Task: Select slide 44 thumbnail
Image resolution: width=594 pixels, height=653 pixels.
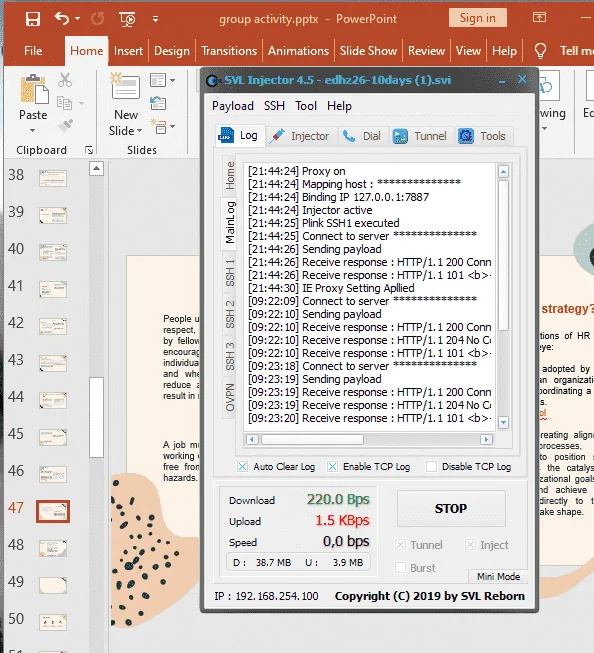Action: [x=53, y=400]
